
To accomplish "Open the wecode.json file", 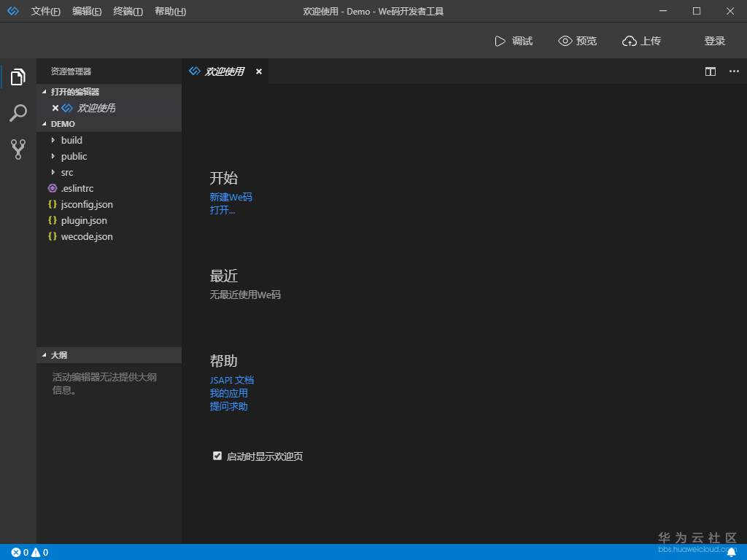I will tap(109, 236).
